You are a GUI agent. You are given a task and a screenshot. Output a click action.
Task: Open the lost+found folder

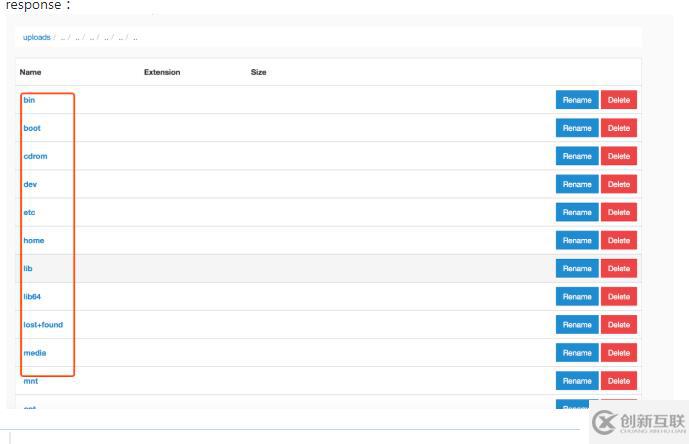click(43, 325)
